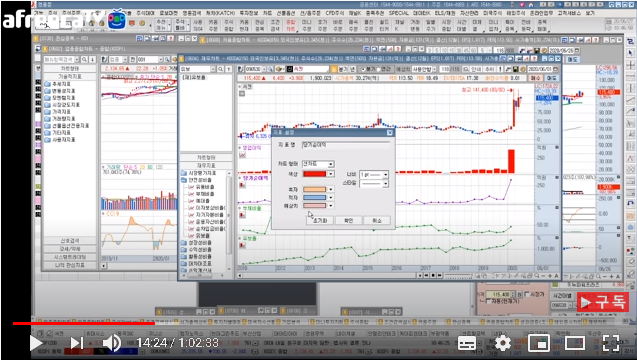The height and width of the screenshot is (360, 637).
Task: Select 부채비율 indicator in the tree
Action: (x=202, y=194)
